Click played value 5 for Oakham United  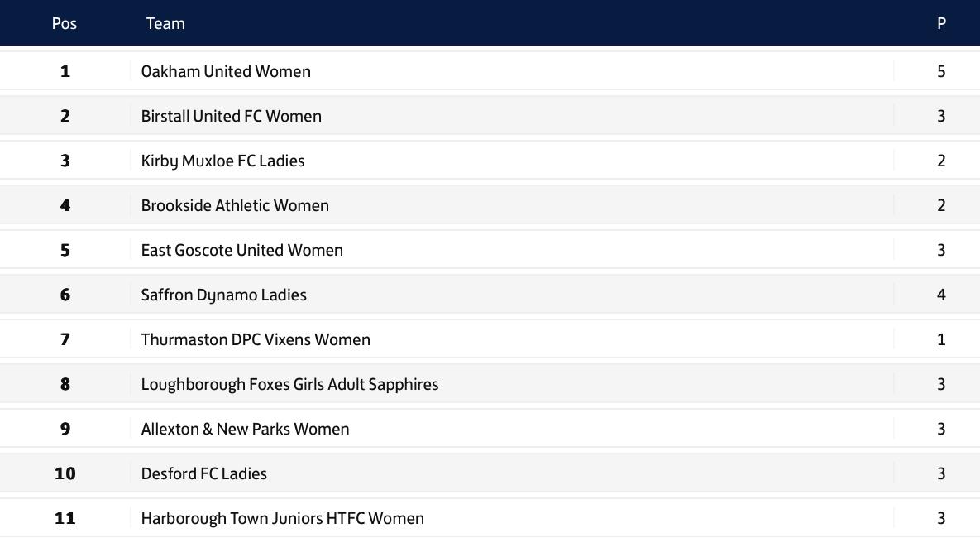click(941, 71)
